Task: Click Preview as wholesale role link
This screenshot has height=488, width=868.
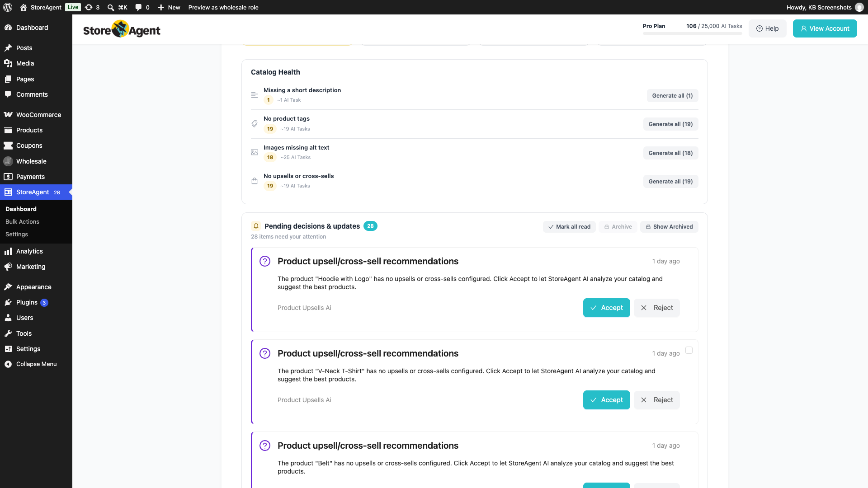Action: (x=223, y=7)
